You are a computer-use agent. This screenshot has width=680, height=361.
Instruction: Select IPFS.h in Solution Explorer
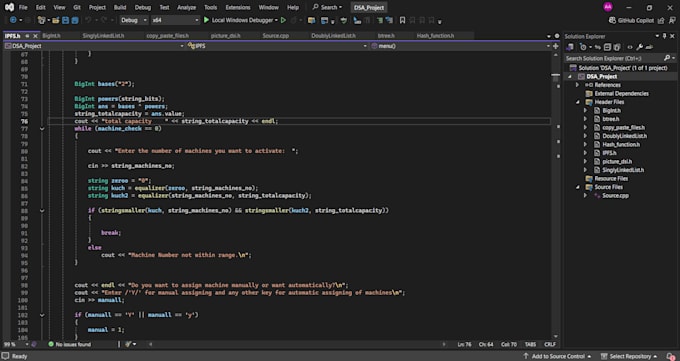[609, 153]
